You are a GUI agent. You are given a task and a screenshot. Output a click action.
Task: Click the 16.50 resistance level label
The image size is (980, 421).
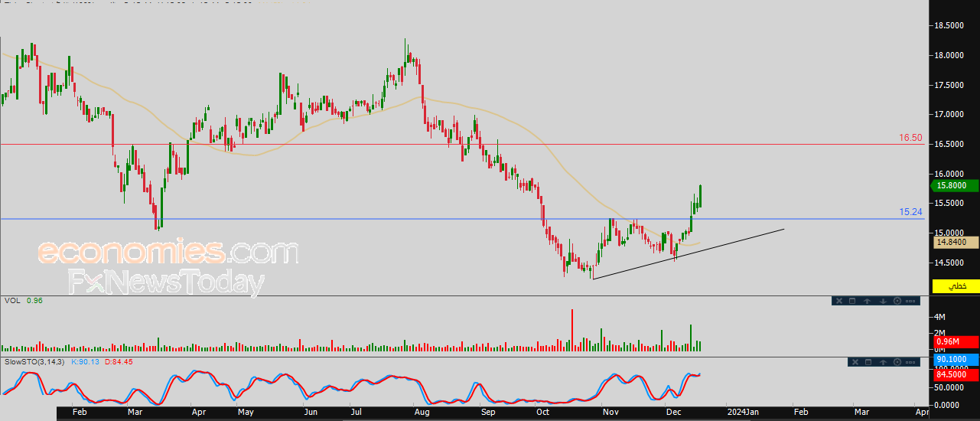coord(910,138)
